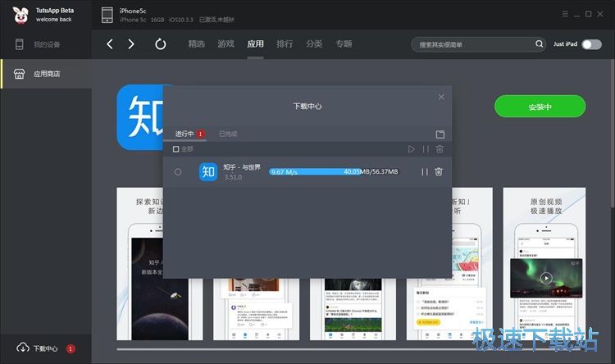Click the TutuApp rabbit logo
This screenshot has height=364, width=615.
20,15
